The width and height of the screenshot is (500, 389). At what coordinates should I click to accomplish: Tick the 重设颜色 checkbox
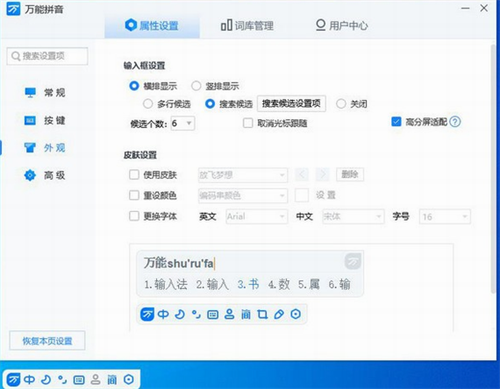point(134,195)
